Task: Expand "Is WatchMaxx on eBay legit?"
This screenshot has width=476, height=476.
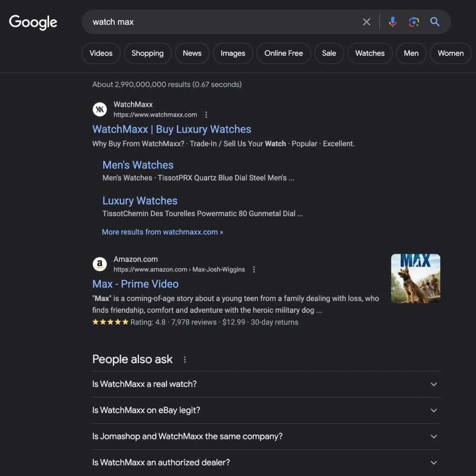Action: pyautogui.click(x=266, y=410)
